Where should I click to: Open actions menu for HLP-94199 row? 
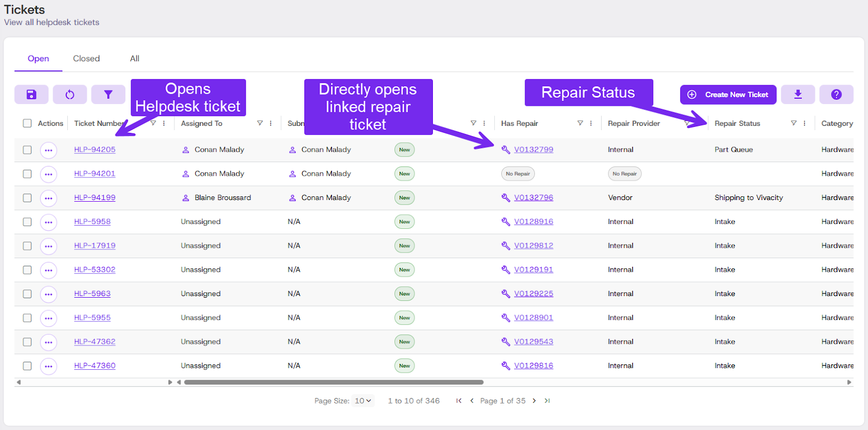pos(49,198)
